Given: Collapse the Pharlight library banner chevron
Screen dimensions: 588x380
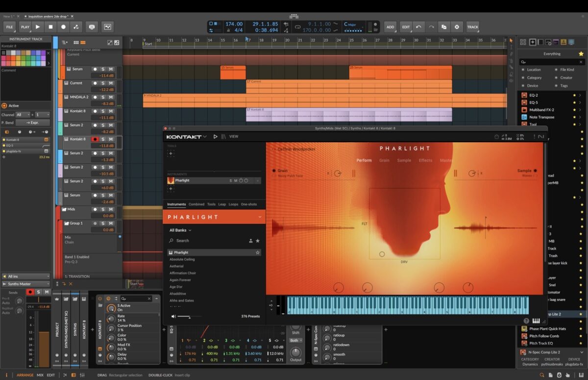Looking at the screenshot, I should (260, 217).
